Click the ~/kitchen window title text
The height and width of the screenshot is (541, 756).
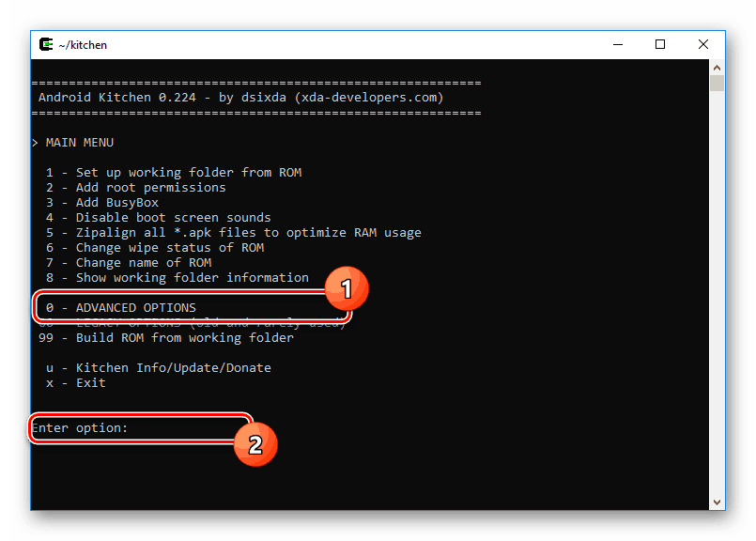click(x=83, y=45)
